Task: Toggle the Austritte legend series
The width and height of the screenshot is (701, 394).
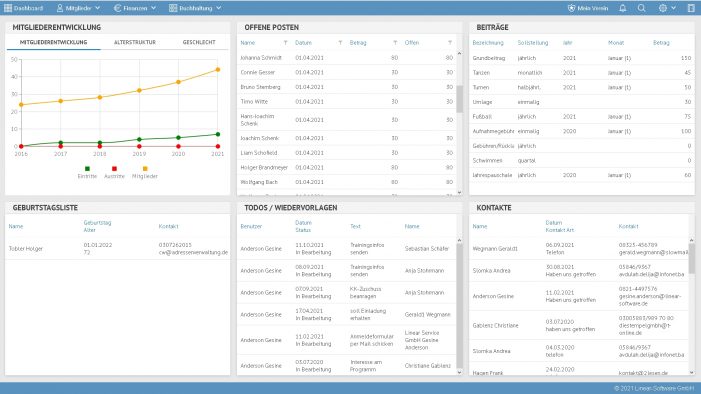Action: tap(114, 172)
